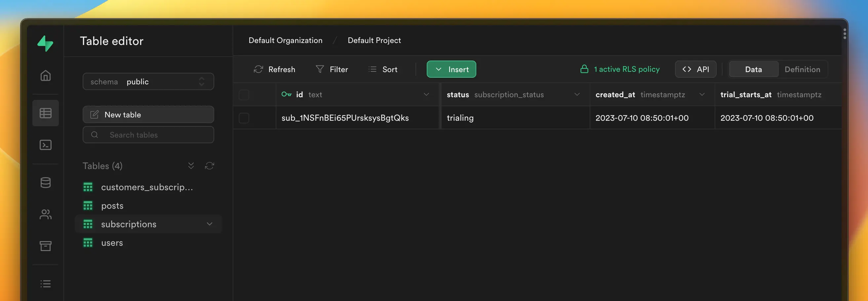Click the New table button
This screenshot has width=868, height=301.
[148, 114]
